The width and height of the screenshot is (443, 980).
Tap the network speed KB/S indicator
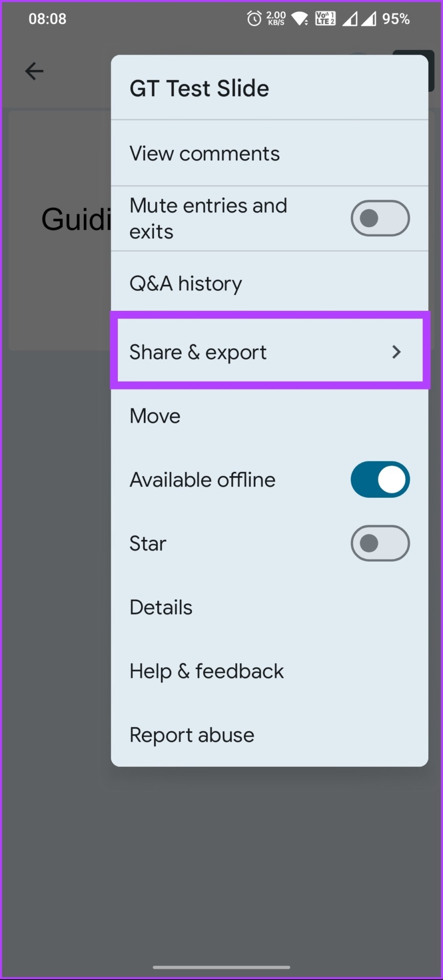point(276,18)
